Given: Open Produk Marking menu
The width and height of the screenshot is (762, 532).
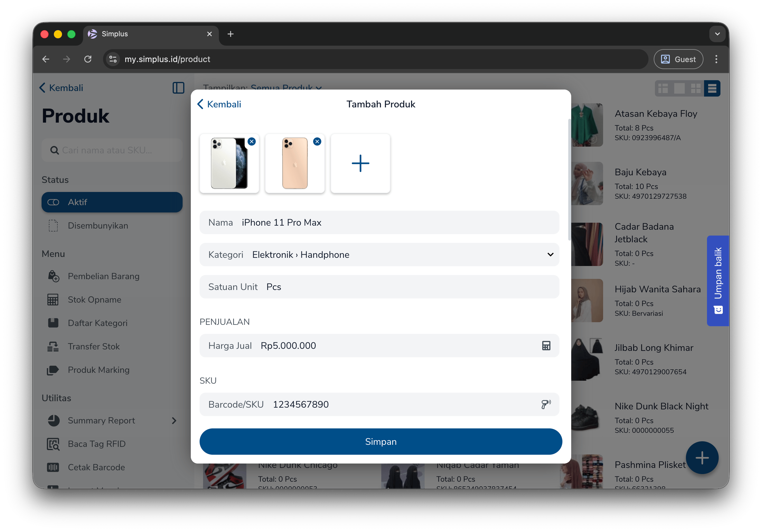Looking at the screenshot, I should [112, 370].
